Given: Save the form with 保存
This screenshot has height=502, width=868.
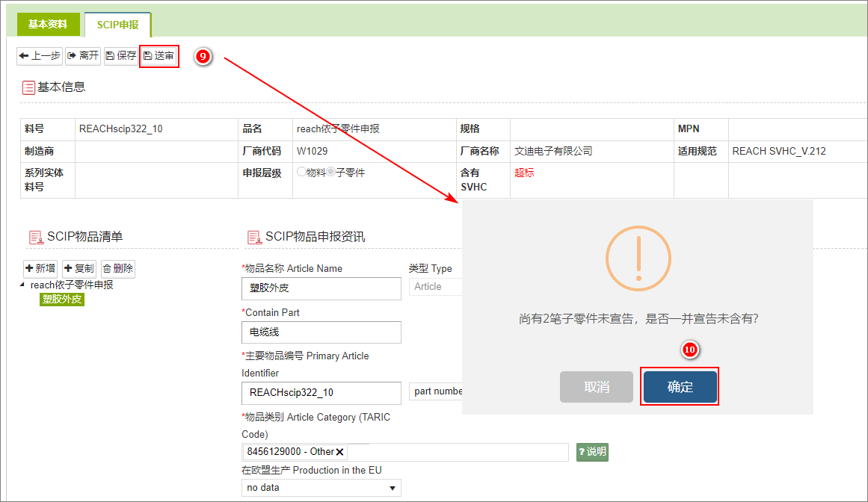Looking at the screenshot, I should (x=120, y=56).
